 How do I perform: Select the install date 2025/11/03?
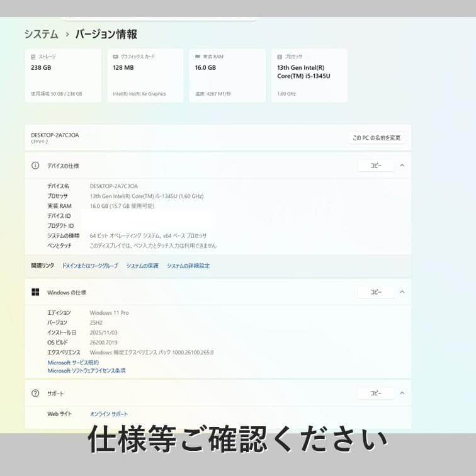103,332
